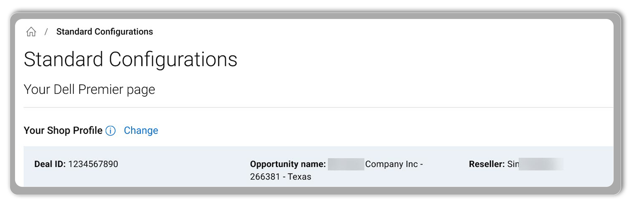Viewport: 644px width, 204px height.
Task: Click the Opportunity name label
Action: (x=288, y=164)
